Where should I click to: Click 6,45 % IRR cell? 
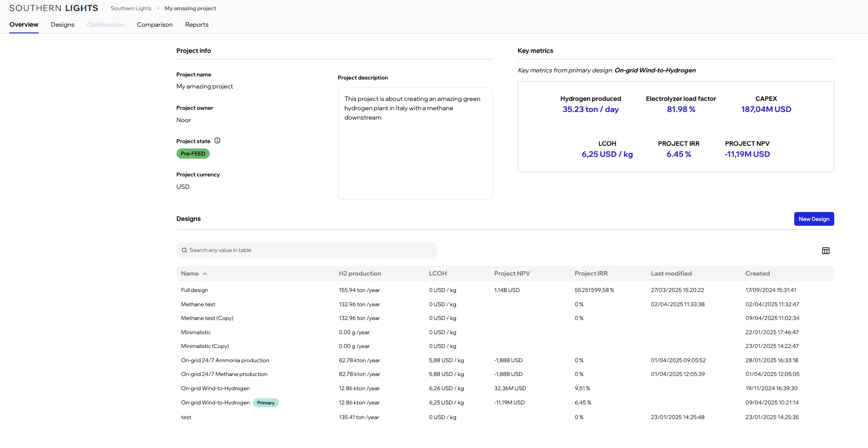point(583,403)
